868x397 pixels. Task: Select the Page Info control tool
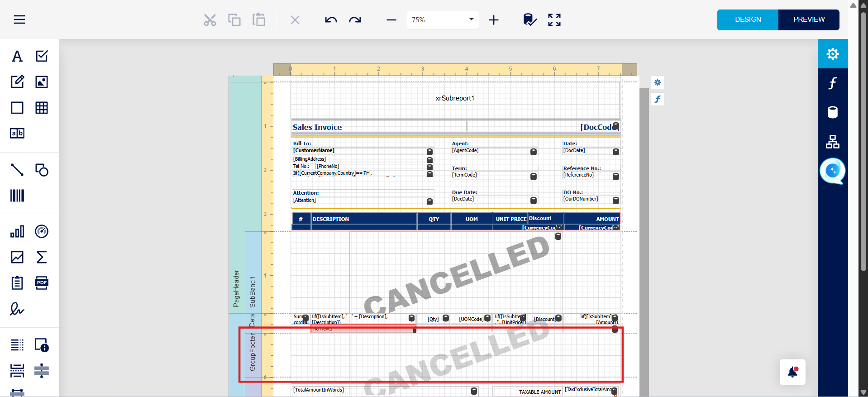click(x=42, y=345)
